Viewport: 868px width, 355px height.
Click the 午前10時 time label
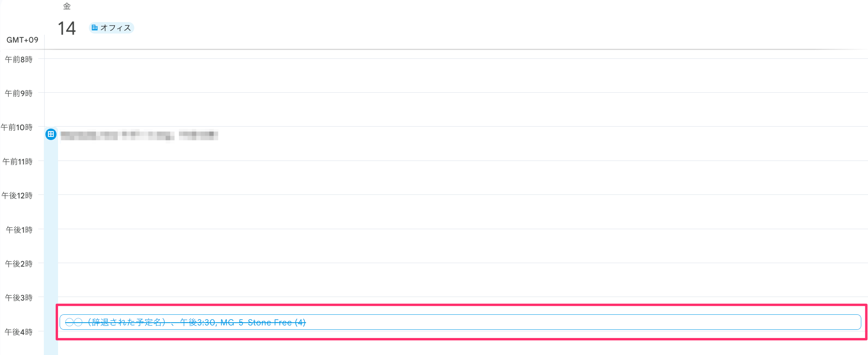(x=17, y=127)
